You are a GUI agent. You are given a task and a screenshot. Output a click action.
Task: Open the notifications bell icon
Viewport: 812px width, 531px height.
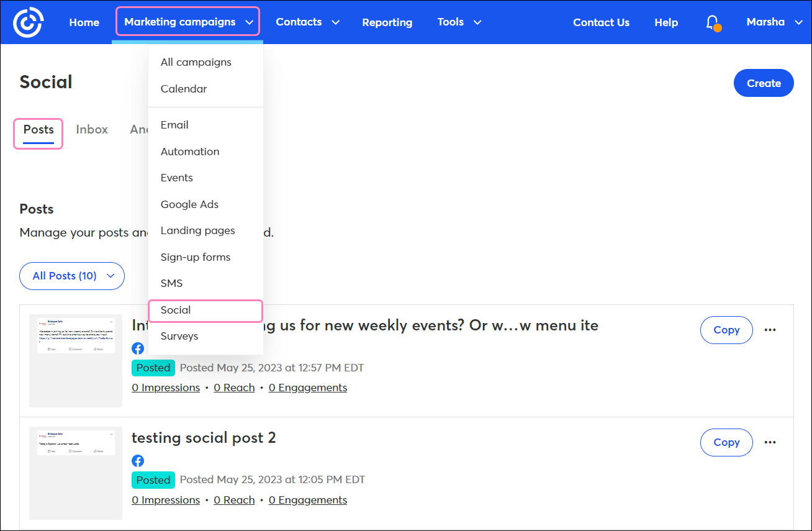(713, 22)
